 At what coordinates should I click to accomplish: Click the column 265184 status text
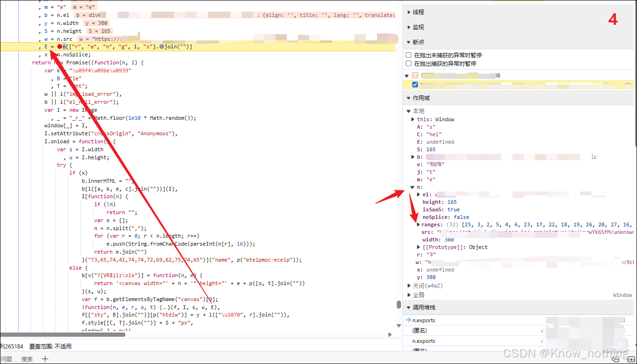pos(12,347)
